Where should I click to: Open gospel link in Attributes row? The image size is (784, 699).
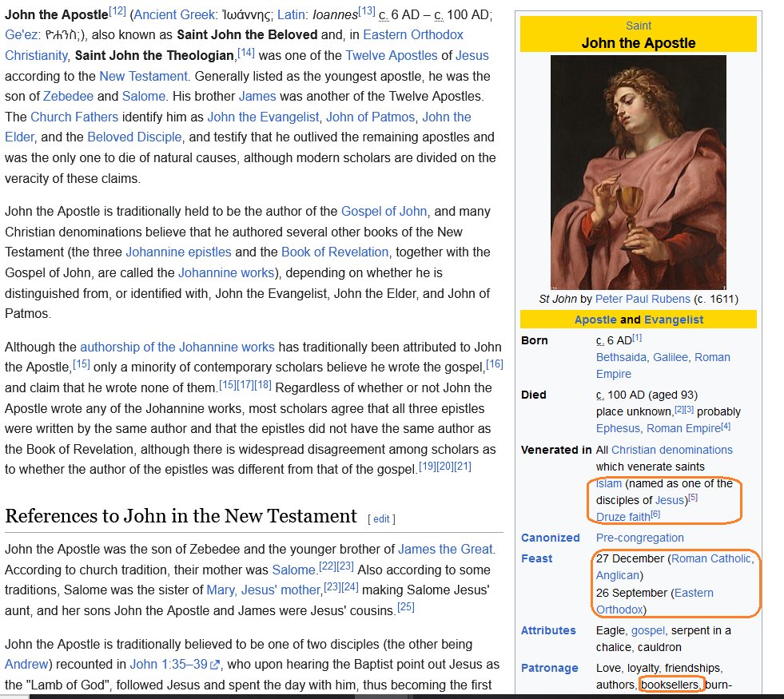(648, 630)
